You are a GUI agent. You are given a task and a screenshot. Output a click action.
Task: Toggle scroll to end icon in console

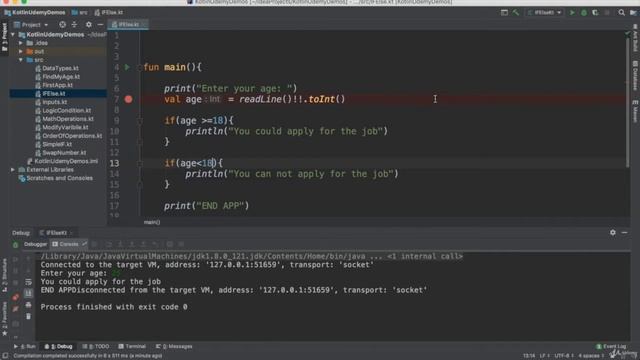[x=28, y=293]
